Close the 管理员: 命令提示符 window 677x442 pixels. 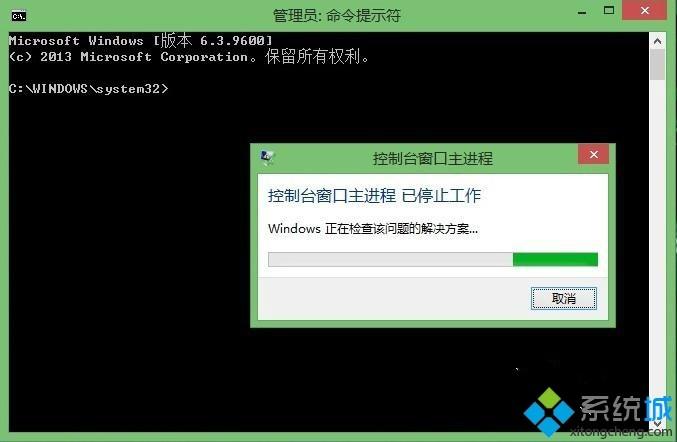click(x=645, y=10)
